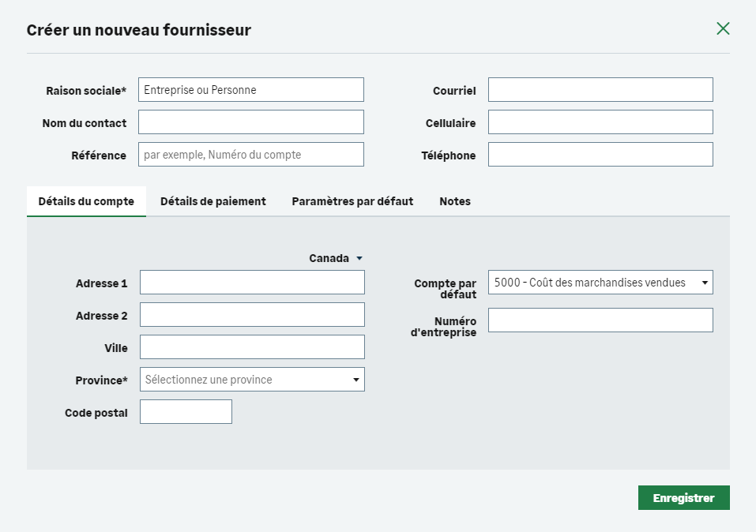Click into the Référence field
Screen dimensions: 756x532
point(251,155)
